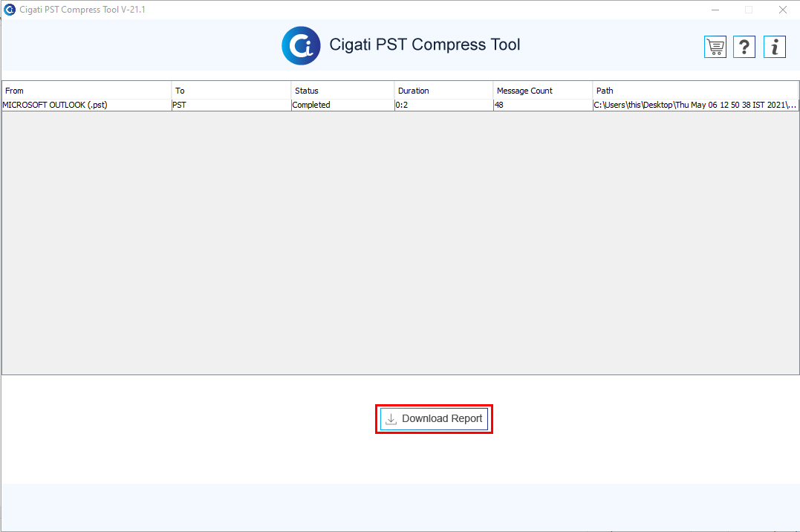The width and height of the screenshot is (800, 532).
Task: Select the MICROSOFT OUTLOOK (.pst) cell
Action: coord(87,105)
